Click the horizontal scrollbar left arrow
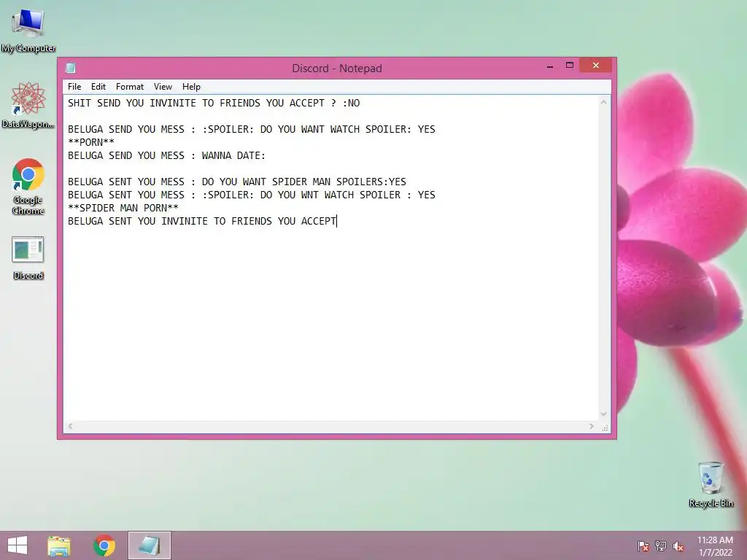 [70, 426]
